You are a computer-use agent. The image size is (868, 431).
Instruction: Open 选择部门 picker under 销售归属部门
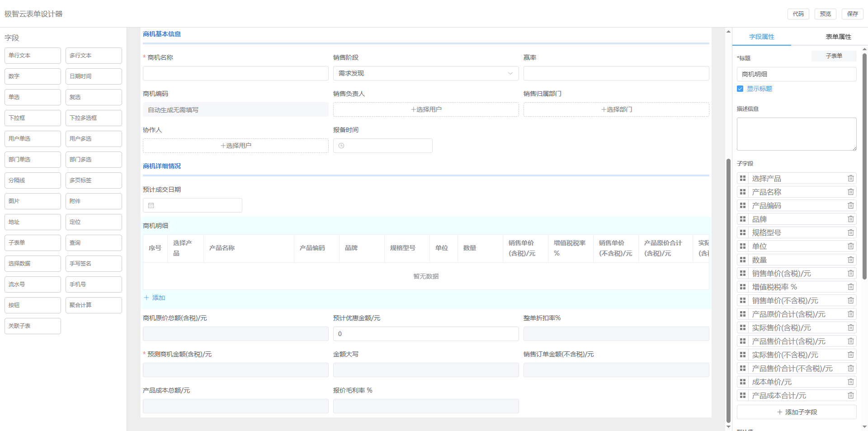[616, 109]
